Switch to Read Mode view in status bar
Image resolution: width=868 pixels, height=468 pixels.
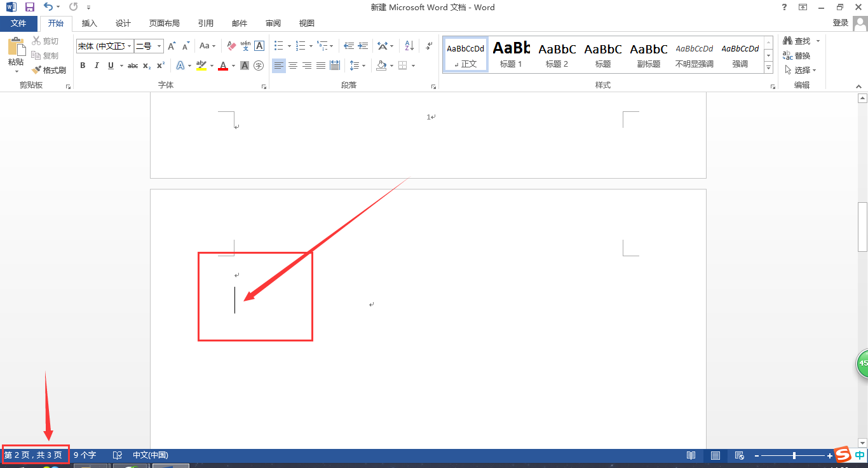point(691,455)
